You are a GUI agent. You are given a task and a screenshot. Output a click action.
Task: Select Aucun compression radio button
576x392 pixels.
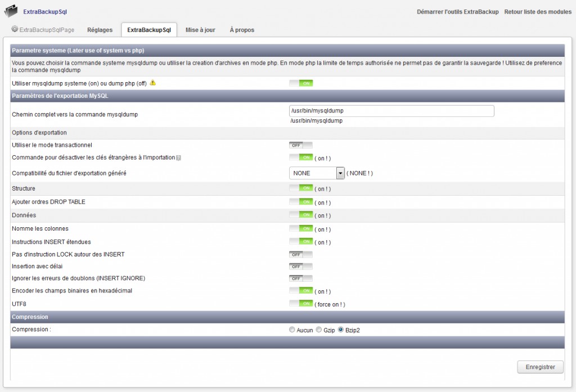point(292,330)
